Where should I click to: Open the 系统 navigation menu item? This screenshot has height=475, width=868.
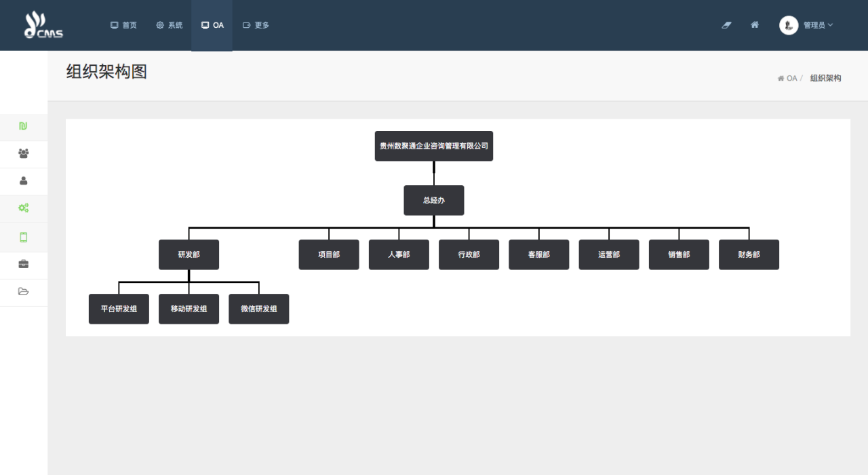coord(170,25)
